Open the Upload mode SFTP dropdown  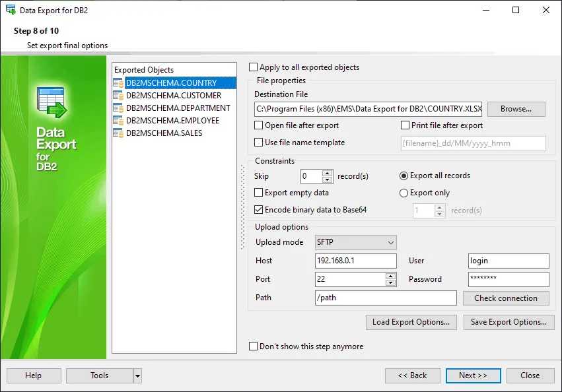pos(355,243)
